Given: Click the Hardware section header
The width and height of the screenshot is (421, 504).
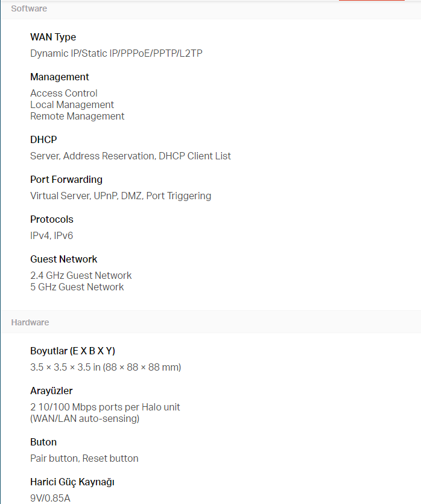Looking at the screenshot, I should [30, 322].
